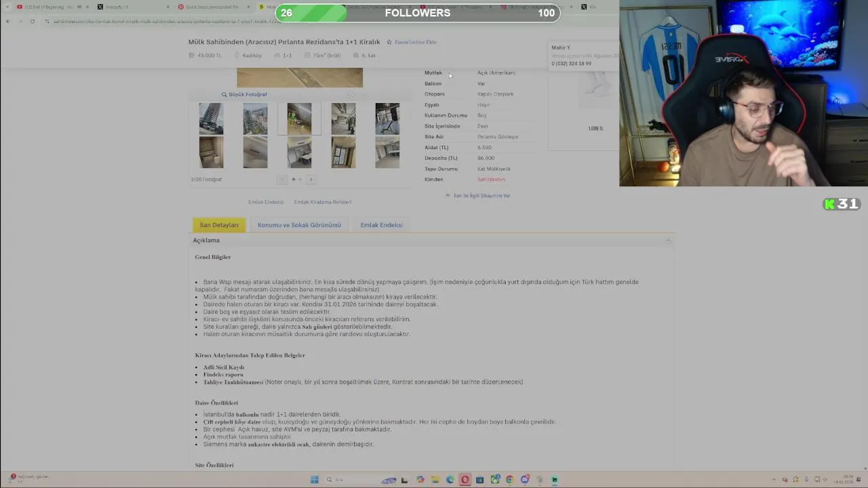Click the 1.899 TL ad price
This screenshot has height=488, width=868.
[x=595, y=128]
